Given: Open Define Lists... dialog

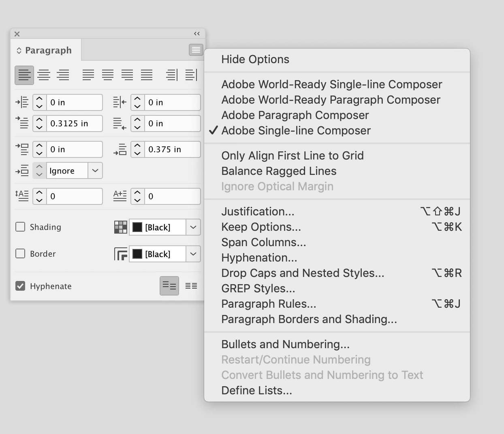Looking at the screenshot, I should pos(337,390).
